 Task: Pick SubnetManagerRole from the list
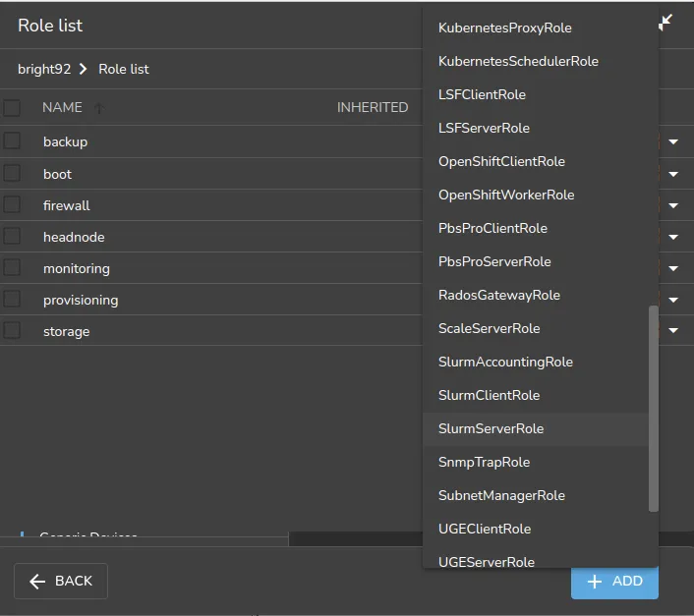[536, 495]
